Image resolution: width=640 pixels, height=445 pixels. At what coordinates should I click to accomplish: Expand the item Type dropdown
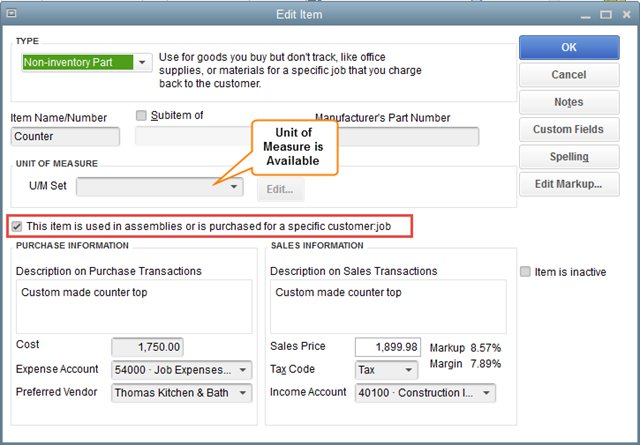(142, 63)
